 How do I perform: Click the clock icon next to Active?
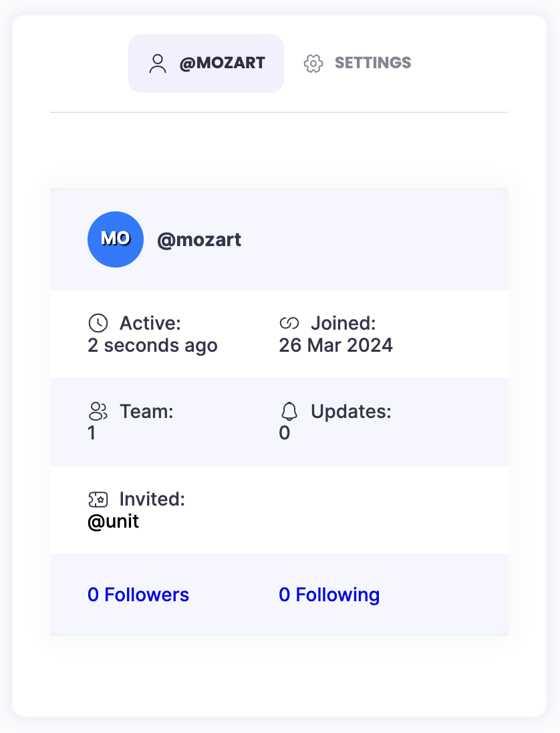98,324
